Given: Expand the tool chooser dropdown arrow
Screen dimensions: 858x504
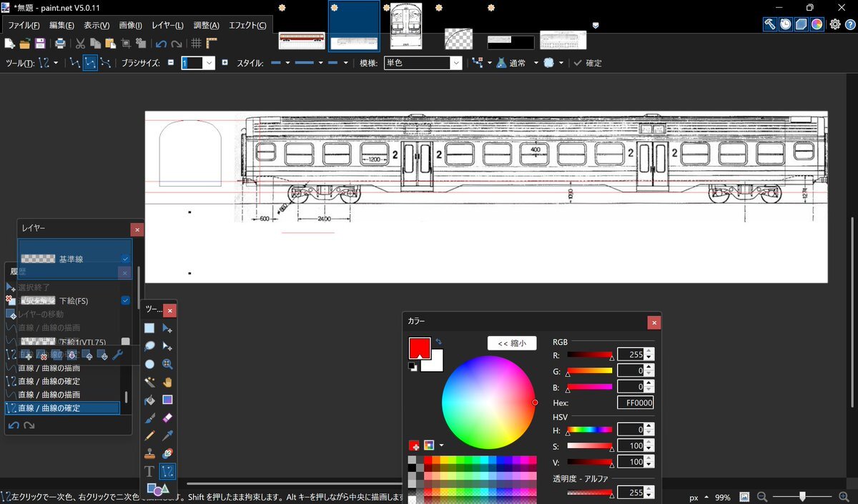Looking at the screenshot, I should coord(56,63).
